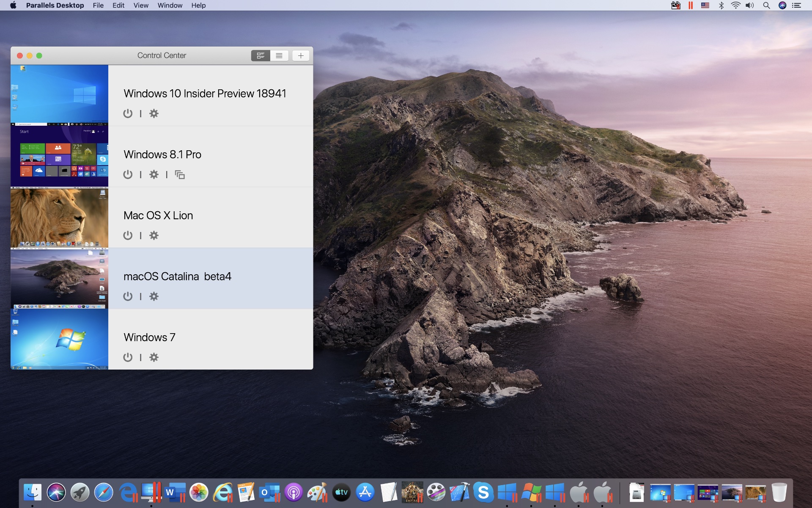812x508 pixels.
Task: Open Spotlight search from the menu bar
Action: pos(766,6)
